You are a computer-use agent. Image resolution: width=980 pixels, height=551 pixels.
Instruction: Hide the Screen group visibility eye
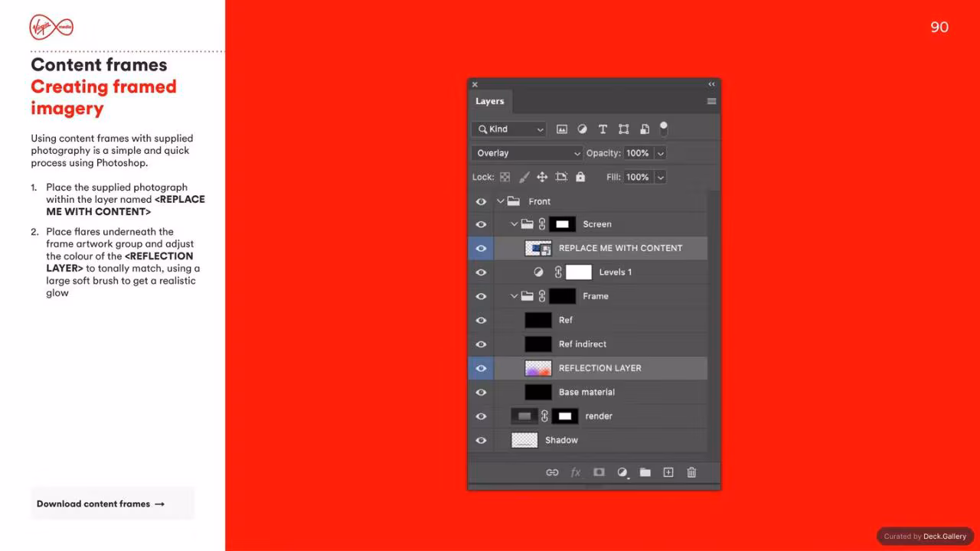481,224
